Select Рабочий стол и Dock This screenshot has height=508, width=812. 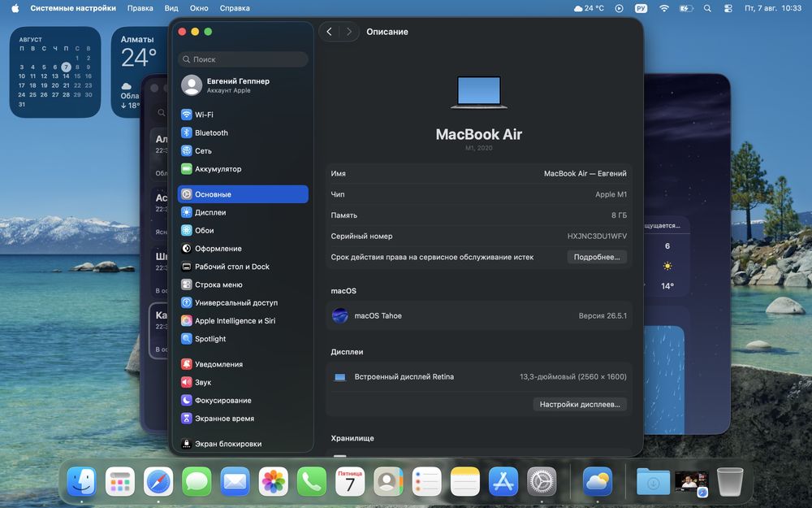(243, 267)
